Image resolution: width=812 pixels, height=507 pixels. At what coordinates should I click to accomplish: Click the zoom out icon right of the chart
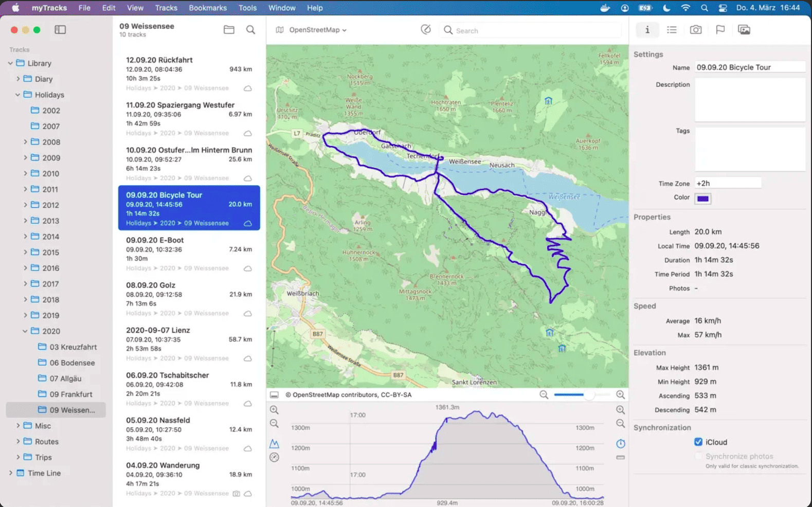pos(621,424)
